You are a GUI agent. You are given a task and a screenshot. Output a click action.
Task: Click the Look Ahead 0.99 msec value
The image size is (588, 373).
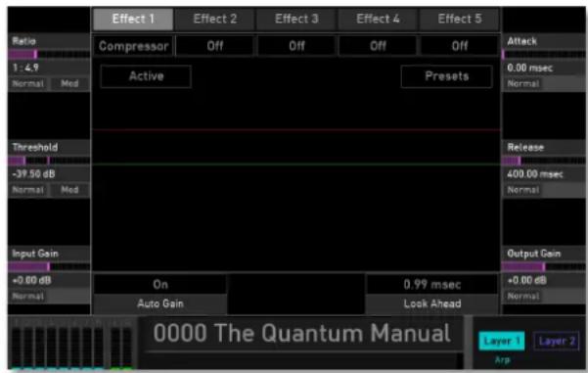(432, 285)
